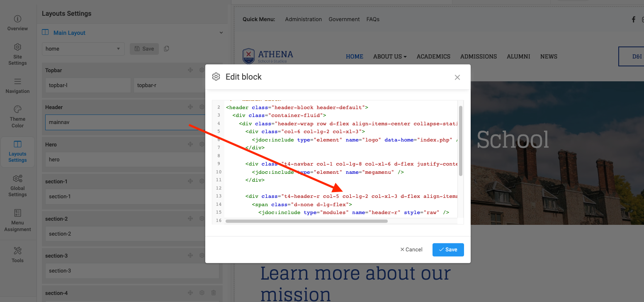Click the move icon on section-3 block
The image size is (644, 302).
pyautogui.click(x=190, y=256)
